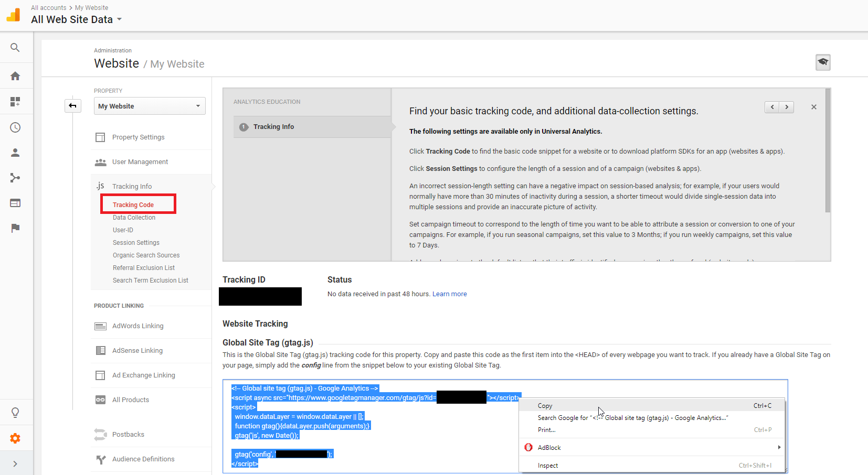Click the Property Settings page icon
The image size is (868, 475).
point(100,137)
